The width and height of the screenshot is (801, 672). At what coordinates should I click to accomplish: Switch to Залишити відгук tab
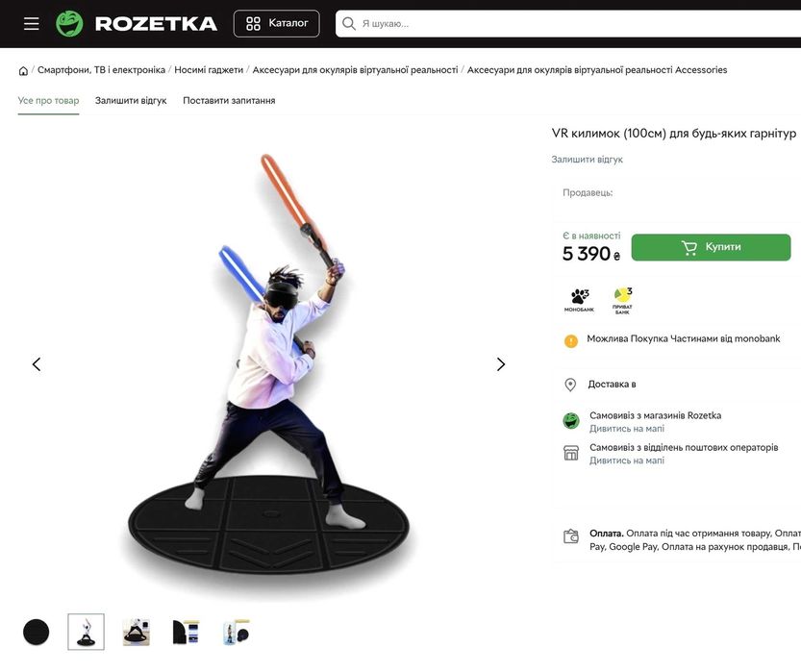pos(131,100)
